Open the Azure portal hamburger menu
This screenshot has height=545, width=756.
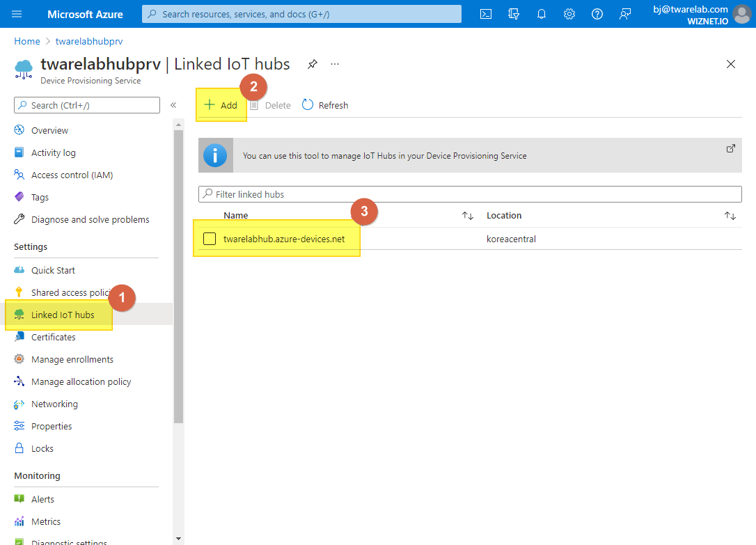point(17,14)
